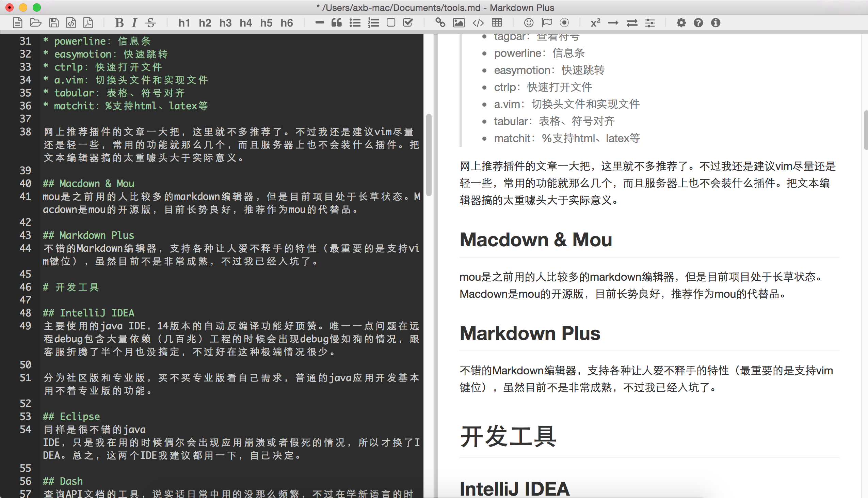
Task: Click the preview pane vertical scrollbar
Action: tap(866, 130)
